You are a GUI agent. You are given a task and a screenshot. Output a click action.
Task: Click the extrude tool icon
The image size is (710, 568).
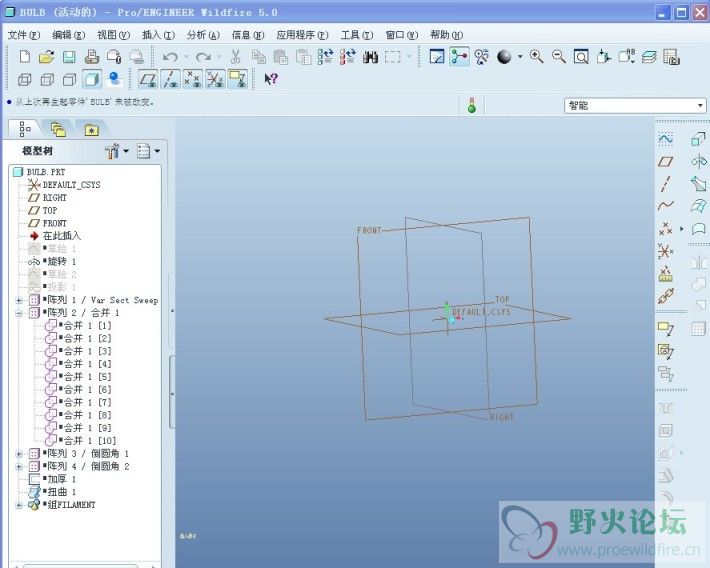[x=698, y=139]
